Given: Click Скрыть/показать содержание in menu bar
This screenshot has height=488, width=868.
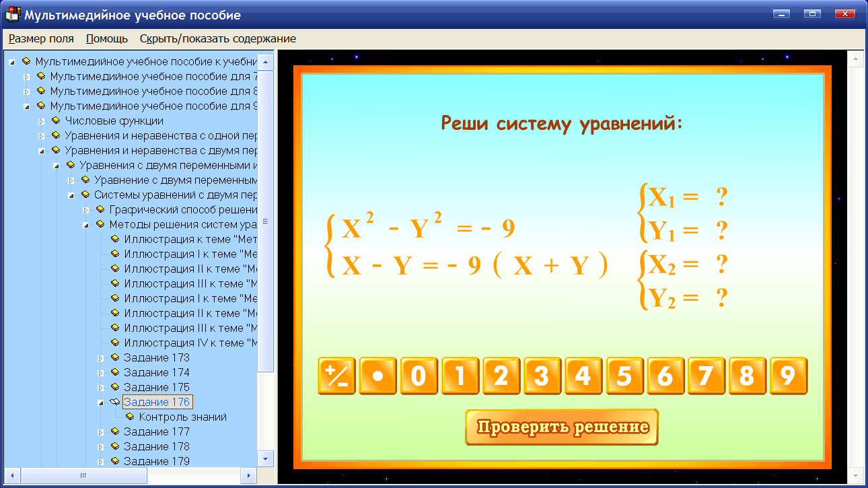Looking at the screenshot, I should point(217,38).
